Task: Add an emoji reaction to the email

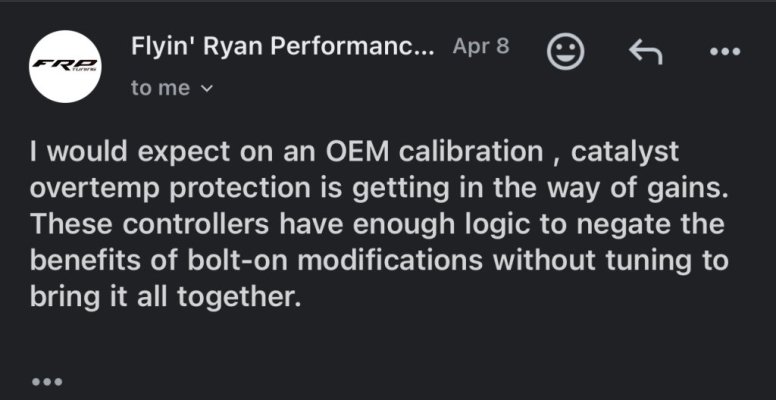Action: [x=565, y=51]
